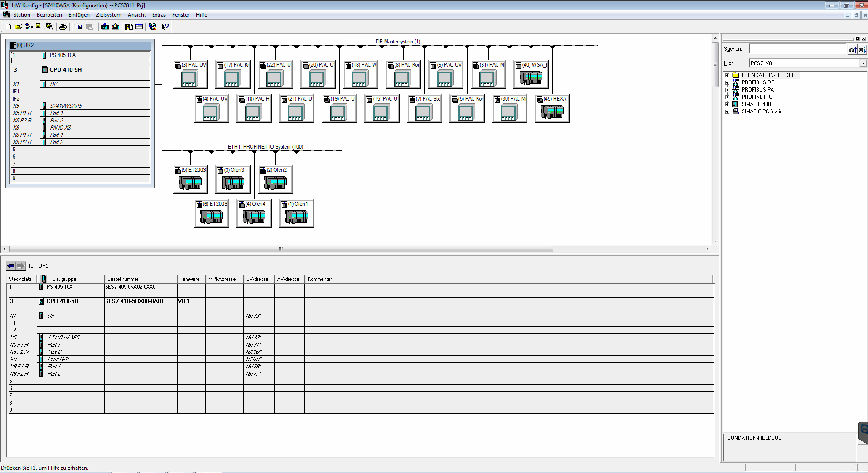Search catalog downward with binoculars down button

[x=862, y=49]
